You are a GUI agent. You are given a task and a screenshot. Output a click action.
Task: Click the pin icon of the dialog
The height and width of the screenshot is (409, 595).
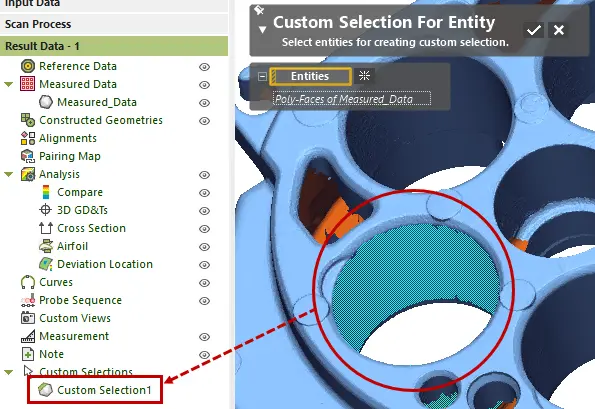pos(259,10)
